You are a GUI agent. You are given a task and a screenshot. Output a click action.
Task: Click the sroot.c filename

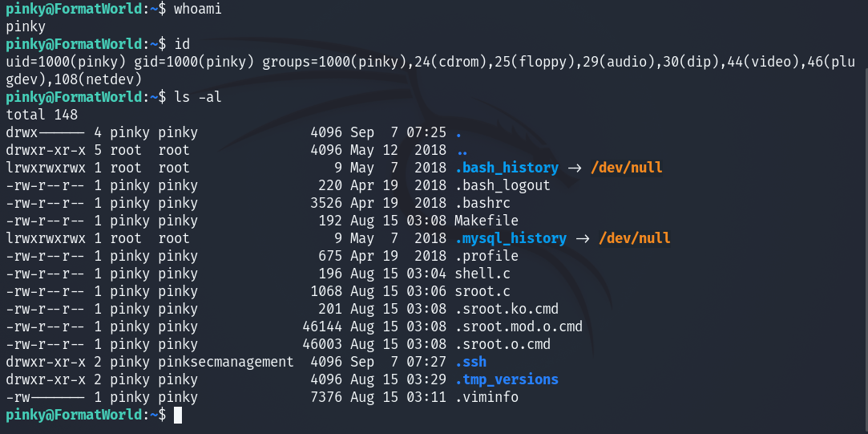pyautogui.click(x=482, y=291)
